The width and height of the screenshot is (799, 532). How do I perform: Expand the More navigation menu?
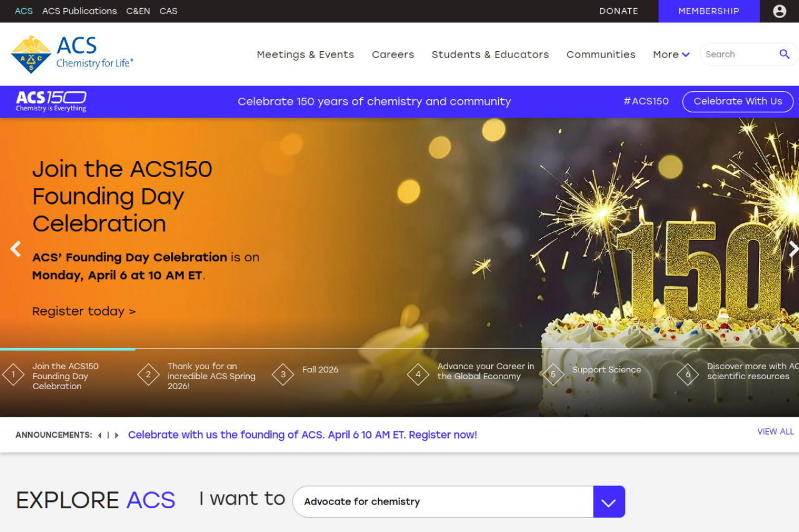[x=671, y=54]
